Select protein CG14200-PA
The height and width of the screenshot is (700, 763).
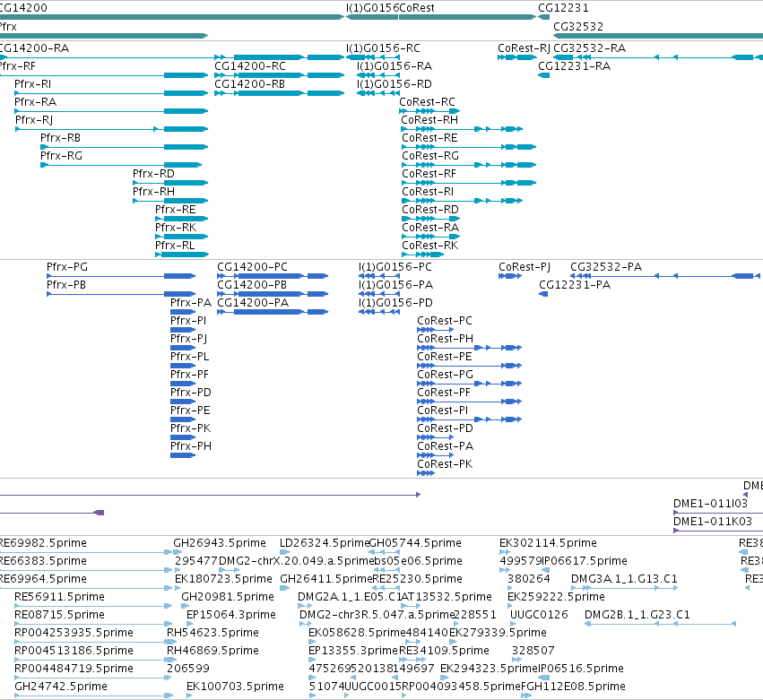pos(273,312)
